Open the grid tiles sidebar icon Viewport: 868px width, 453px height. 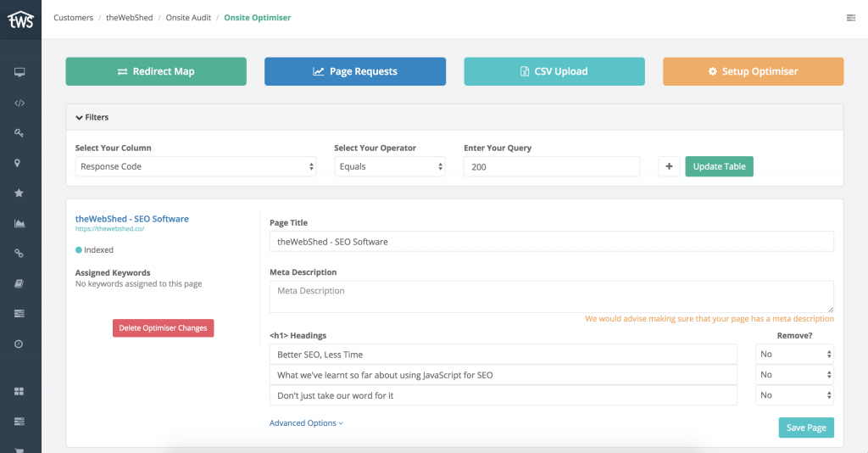tap(19, 392)
